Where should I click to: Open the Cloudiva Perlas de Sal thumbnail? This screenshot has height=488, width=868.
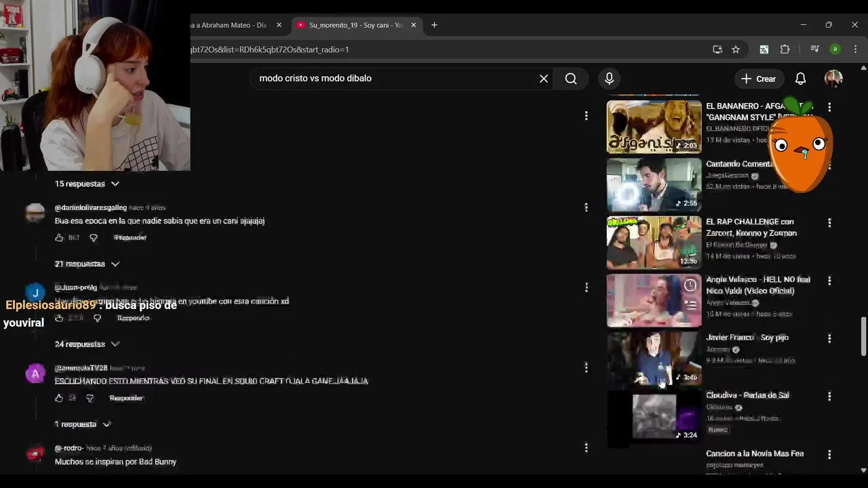tap(654, 416)
